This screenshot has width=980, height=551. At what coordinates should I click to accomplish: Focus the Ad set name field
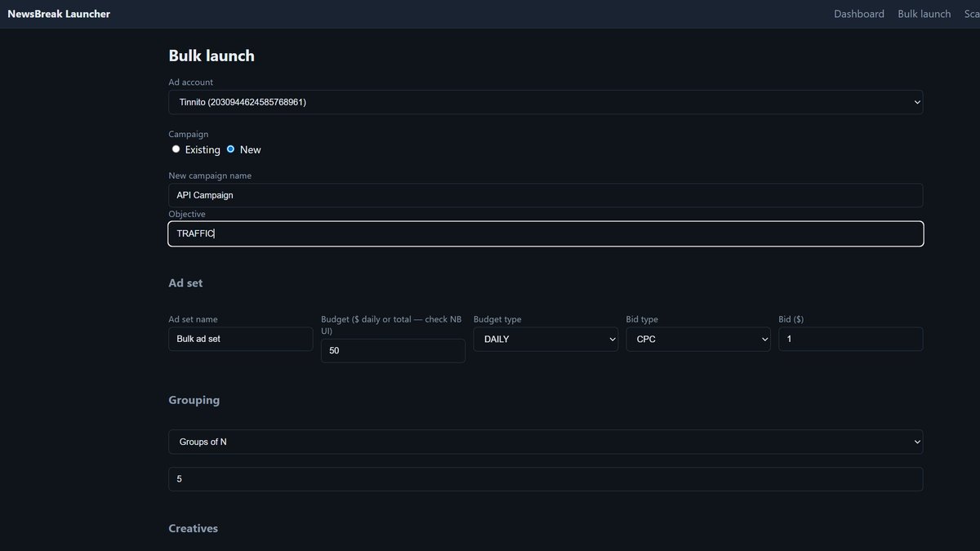point(240,339)
